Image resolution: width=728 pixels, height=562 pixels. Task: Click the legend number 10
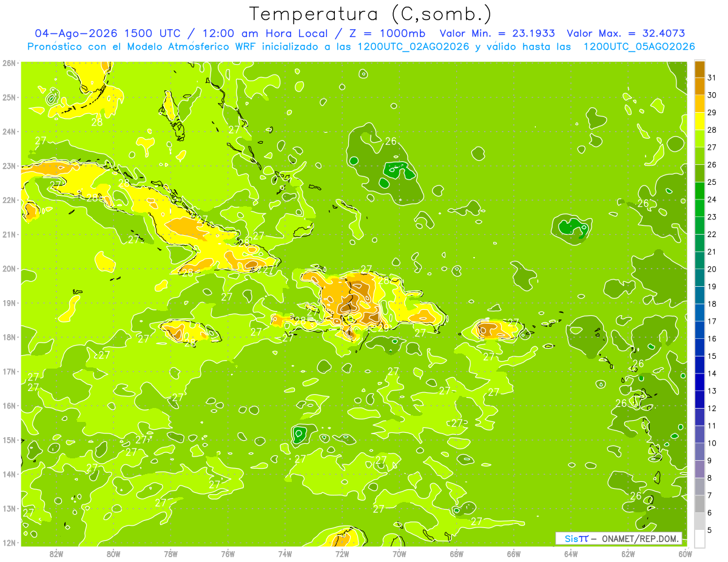(712, 443)
